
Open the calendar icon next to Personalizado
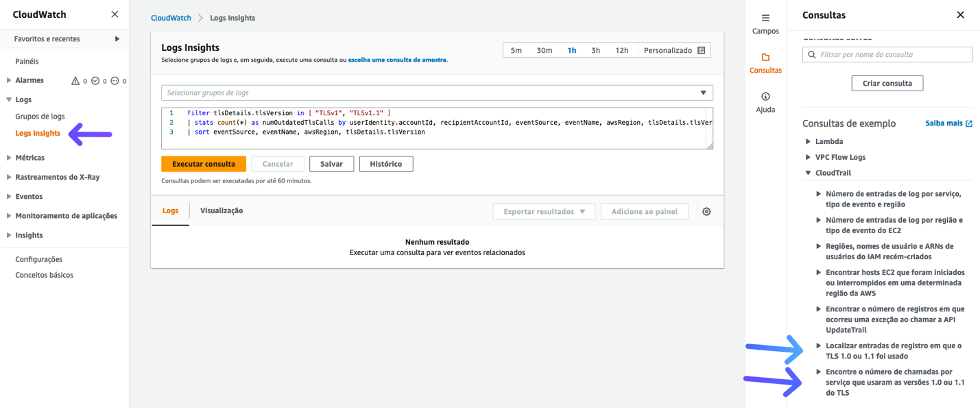coord(701,50)
